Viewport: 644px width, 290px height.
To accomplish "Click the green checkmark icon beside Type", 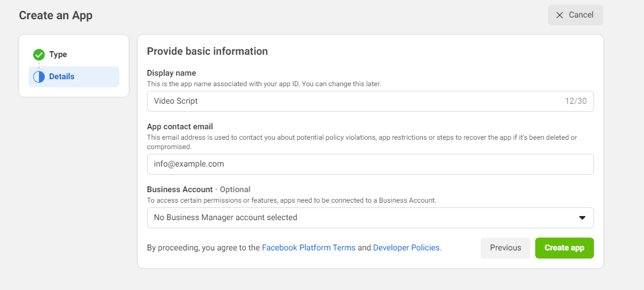I will [x=39, y=55].
